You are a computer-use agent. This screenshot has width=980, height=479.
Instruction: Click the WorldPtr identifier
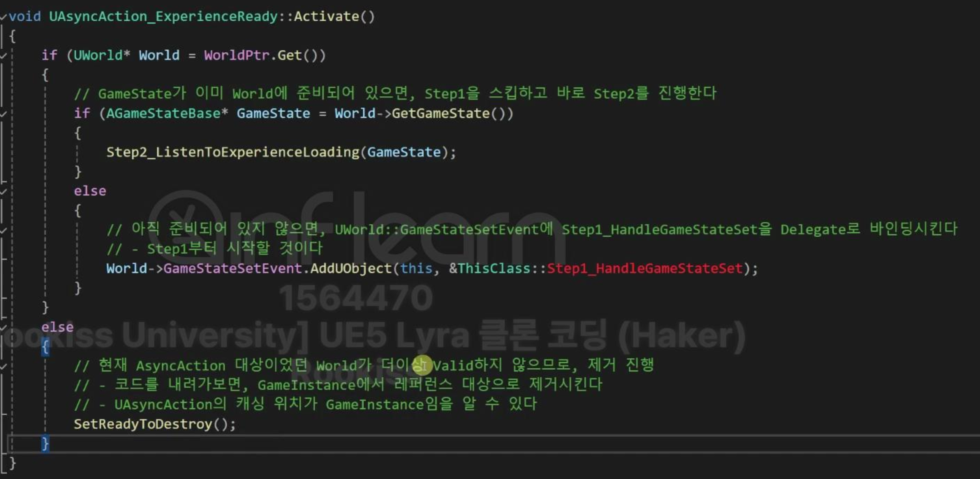237,55
